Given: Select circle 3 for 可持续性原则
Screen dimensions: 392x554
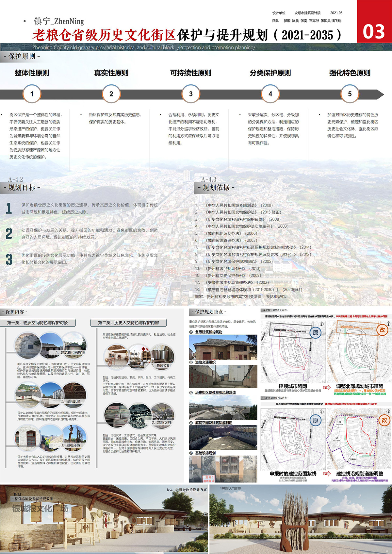Looking at the screenshot, I should click(191, 94).
